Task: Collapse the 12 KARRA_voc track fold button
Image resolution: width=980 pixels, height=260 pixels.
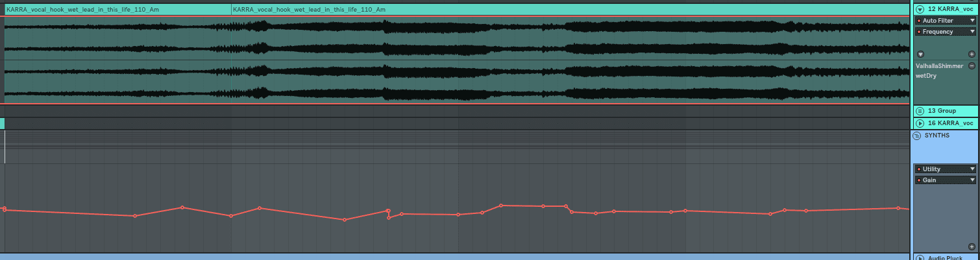Action: click(x=920, y=9)
